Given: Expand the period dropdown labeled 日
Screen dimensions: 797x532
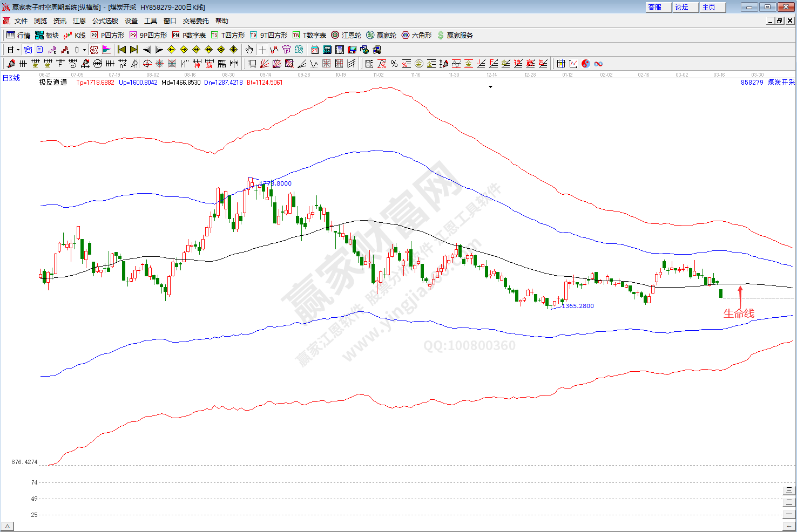Looking at the screenshot, I should point(13,50).
